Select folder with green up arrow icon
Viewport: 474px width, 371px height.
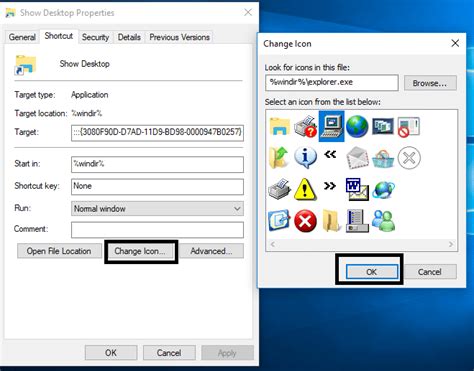click(278, 157)
